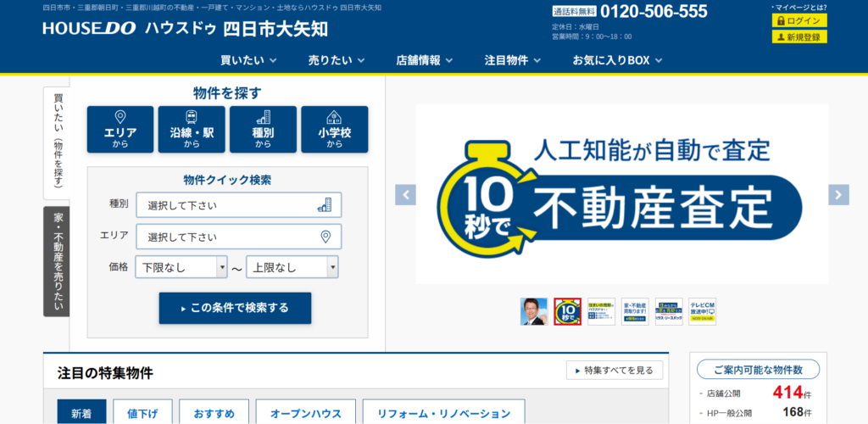Switch to the リフォーム・リノベーション tab
Viewport: 868px width, 424px height.
444,412
